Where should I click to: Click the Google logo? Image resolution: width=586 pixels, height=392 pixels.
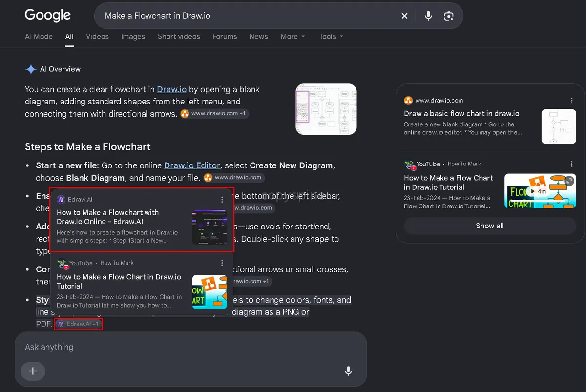(48, 15)
